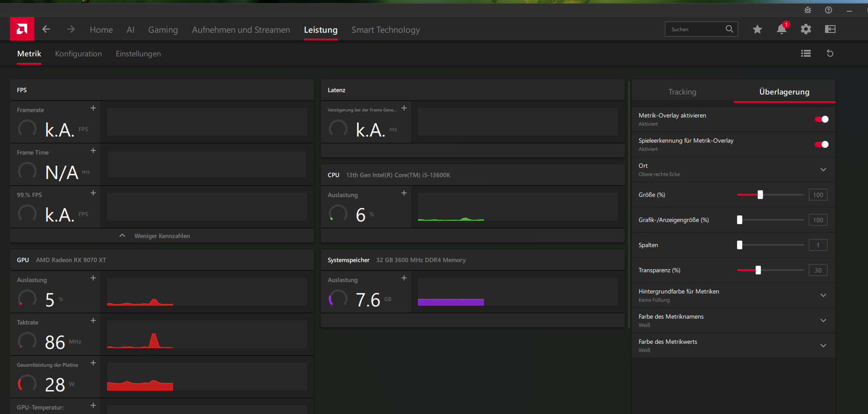The width and height of the screenshot is (868, 414).
Task: Add CPU Auslastung metric with plus icon
Action: [404, 193]
